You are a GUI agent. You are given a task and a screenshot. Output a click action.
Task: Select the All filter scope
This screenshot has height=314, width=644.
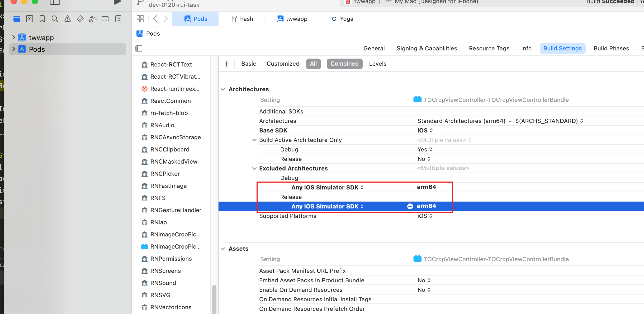tap(313, 64)
